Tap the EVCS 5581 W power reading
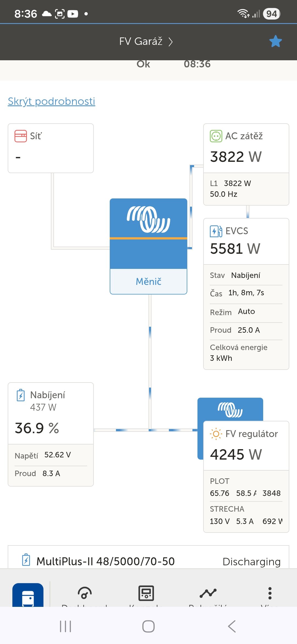 [235, 249]
